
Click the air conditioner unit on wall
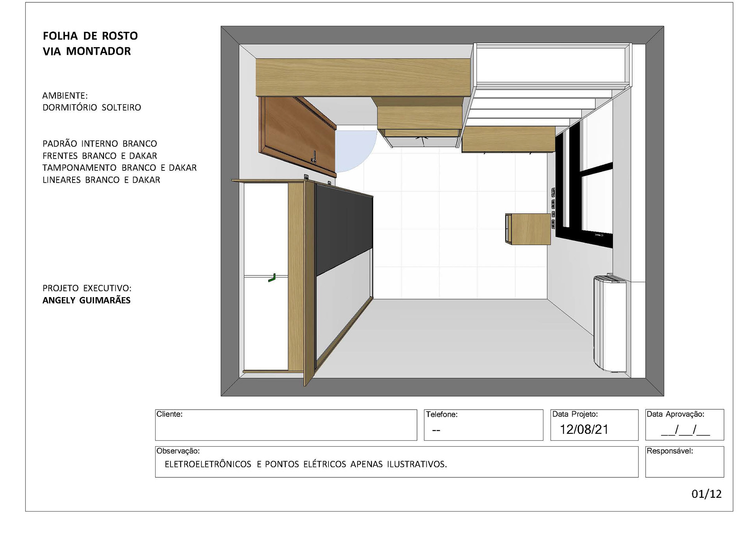609,324
